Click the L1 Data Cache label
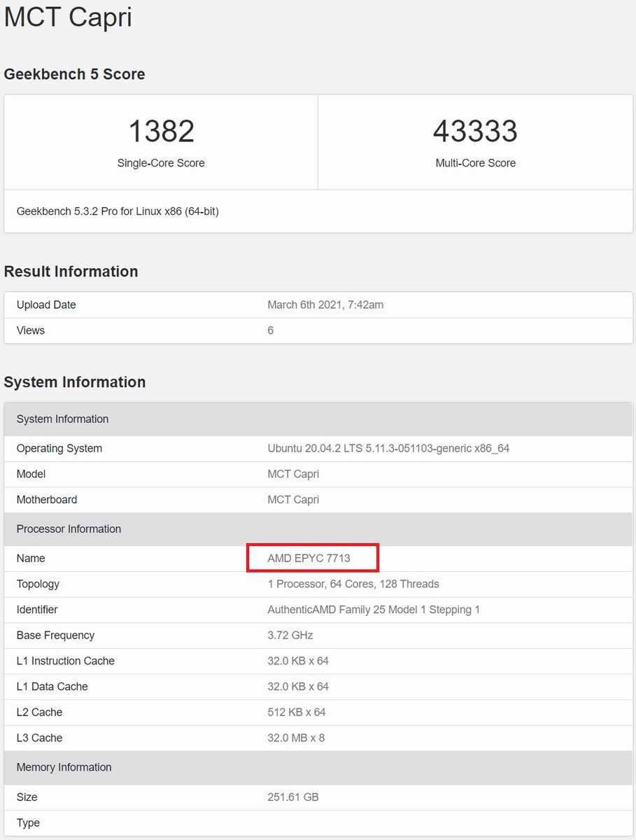 [52, 687]
